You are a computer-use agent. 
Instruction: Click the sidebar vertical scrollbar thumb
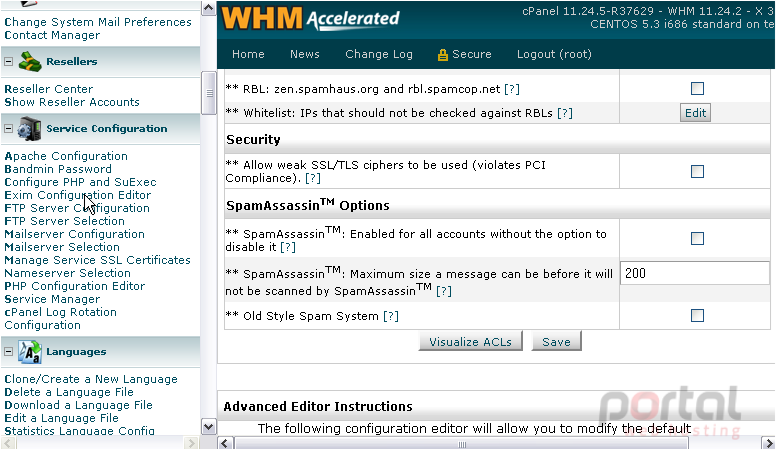coord(209,93)
